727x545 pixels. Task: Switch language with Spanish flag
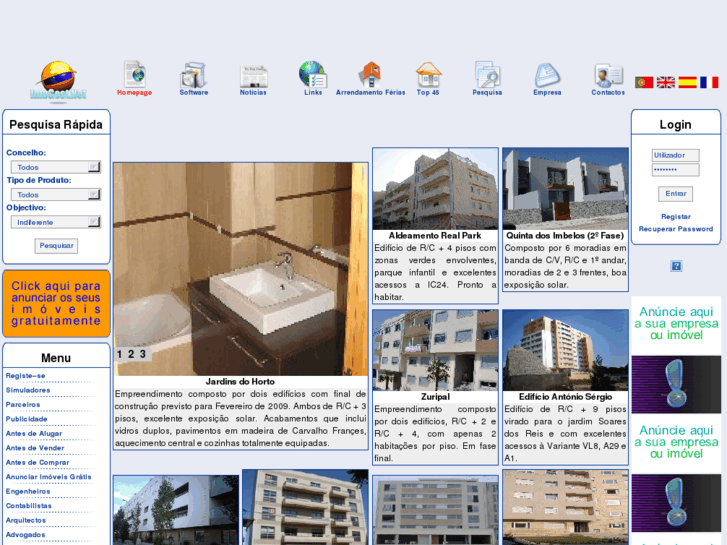688,83
